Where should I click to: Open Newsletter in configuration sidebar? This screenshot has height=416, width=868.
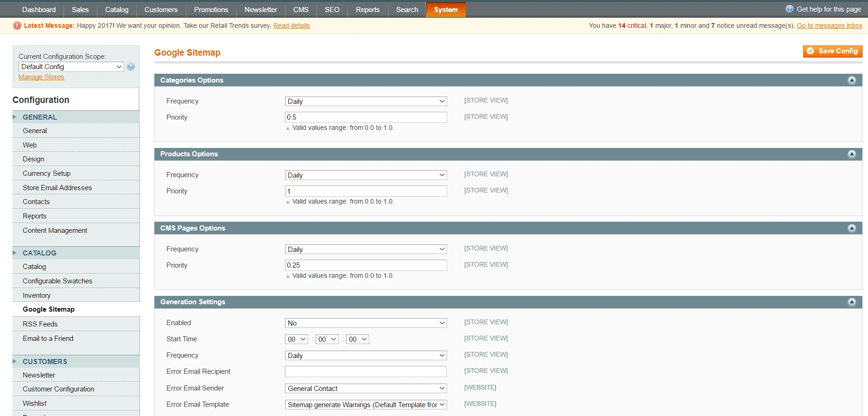(x=76, y=375)
